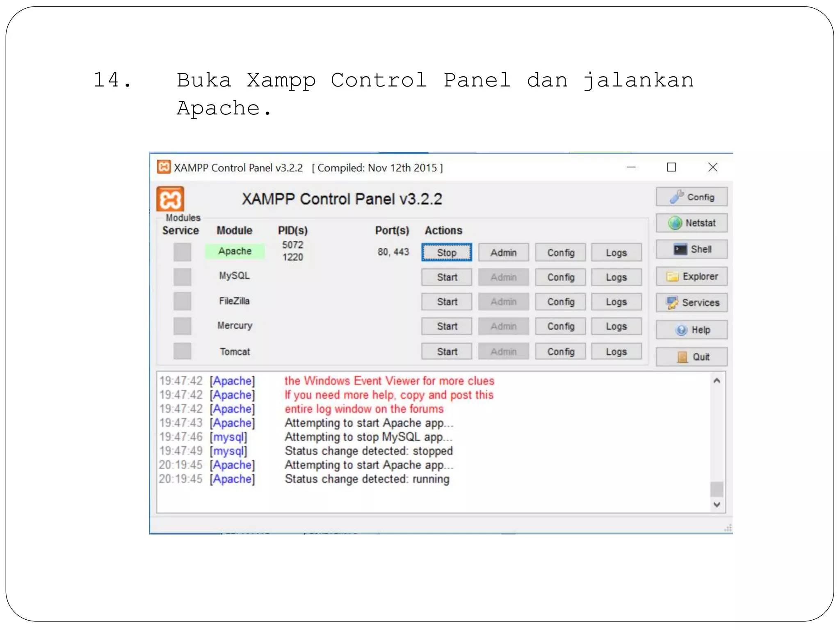This screenshot has width=840, height=630.
Task: Open Mercury Config options
Action: tap(561, 326)
